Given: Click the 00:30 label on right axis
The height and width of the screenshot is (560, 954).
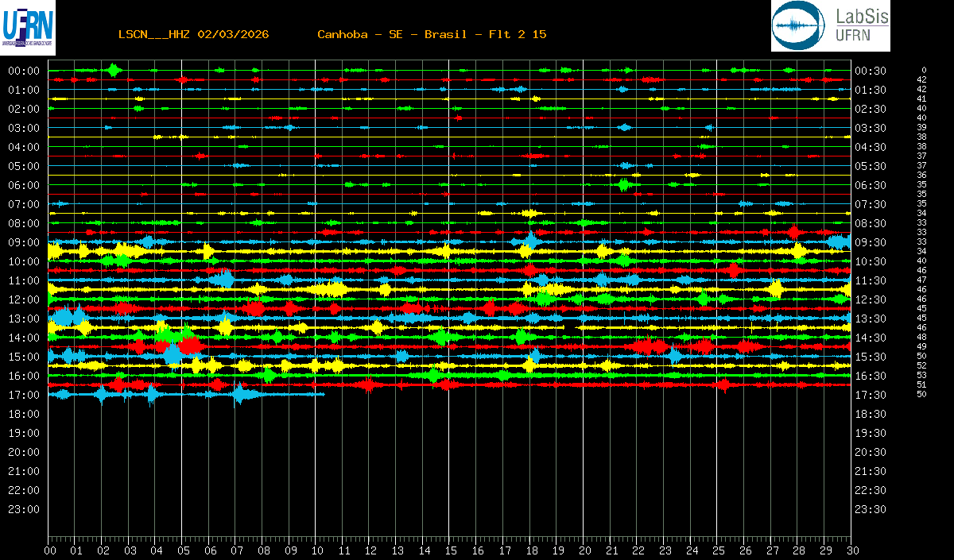Looking at the screenshot, I should [870, 71].
